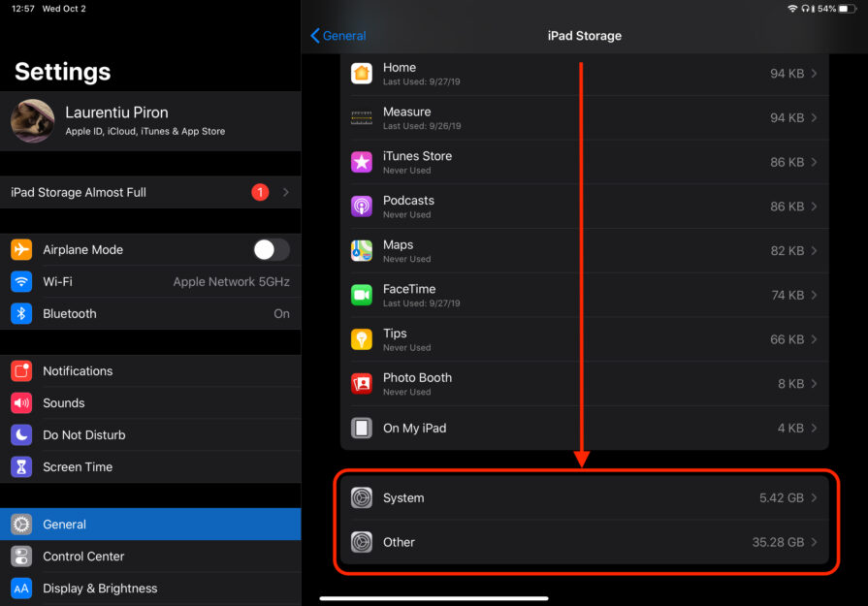This screenshot has height=606, width=868.
Task: Open the Screen Time settings icon
Action: pyautogui.click(x=20, y=466)
